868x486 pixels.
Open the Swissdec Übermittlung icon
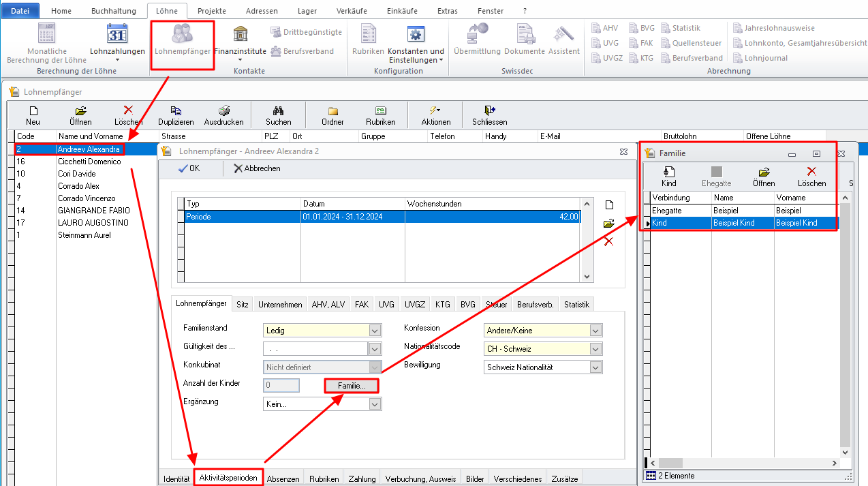point(477,33)
